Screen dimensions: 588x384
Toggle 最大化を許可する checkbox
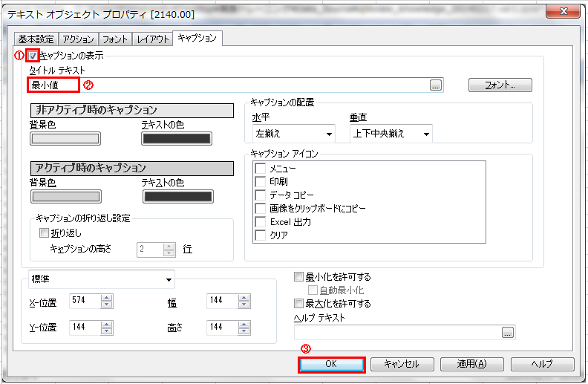[x=298, y=303]
